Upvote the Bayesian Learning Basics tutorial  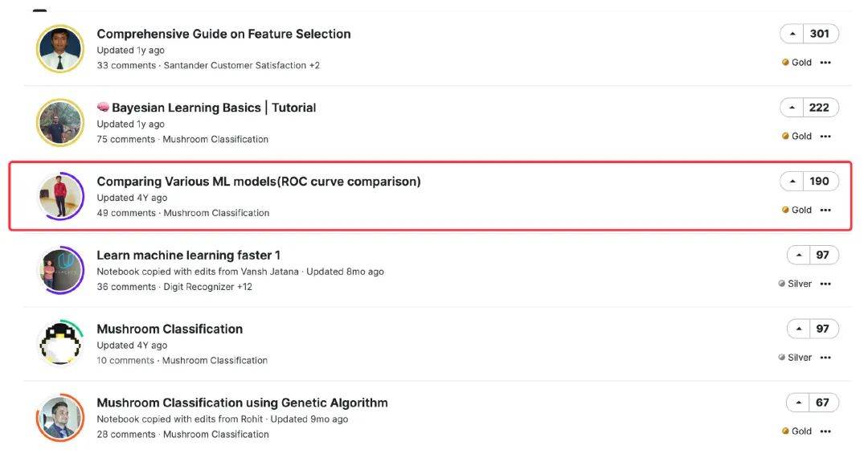click(x=792, y=108)
